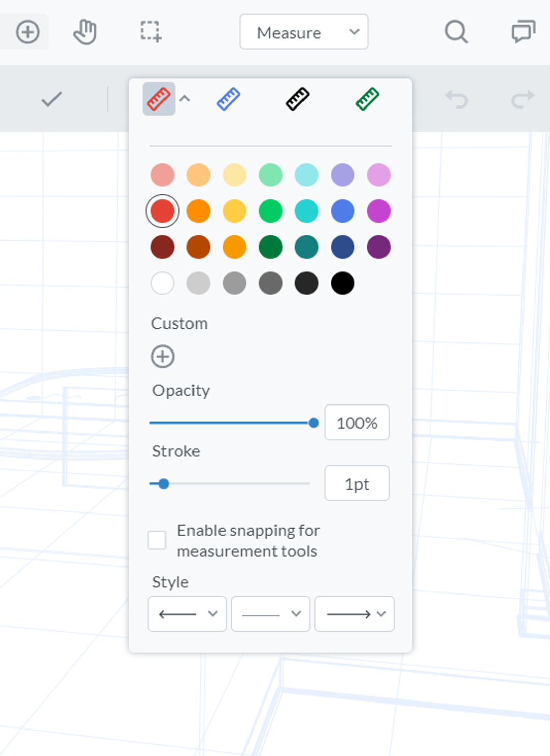The image size is (550, 756).
Task: Open the right arrowhead style dropdown
Action: pyautogui.click(x=354, y=614)
